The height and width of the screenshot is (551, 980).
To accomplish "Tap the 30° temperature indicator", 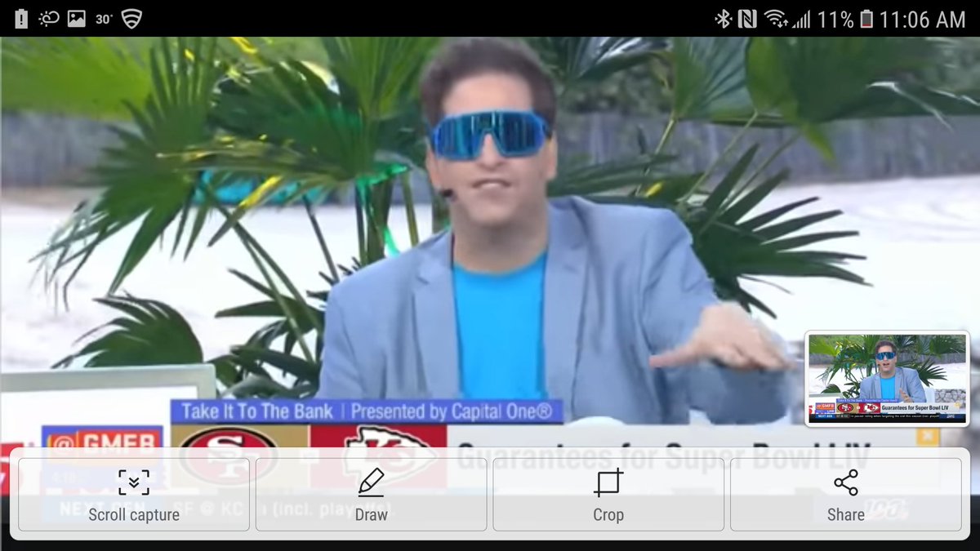I will (104, 19).
